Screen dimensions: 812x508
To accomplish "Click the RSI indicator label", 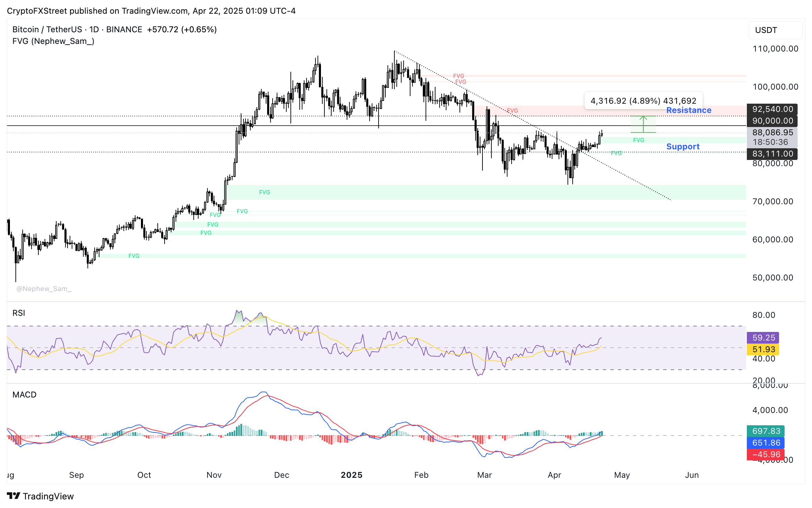I will [19, 313].
